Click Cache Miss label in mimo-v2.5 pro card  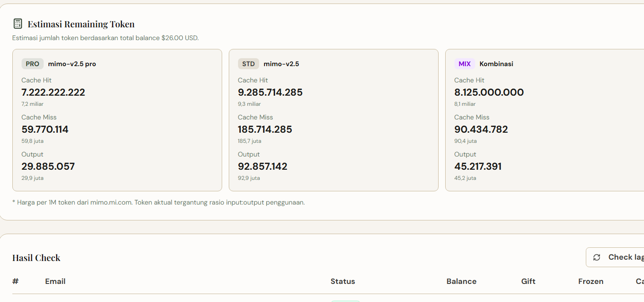tap(39, 117)
